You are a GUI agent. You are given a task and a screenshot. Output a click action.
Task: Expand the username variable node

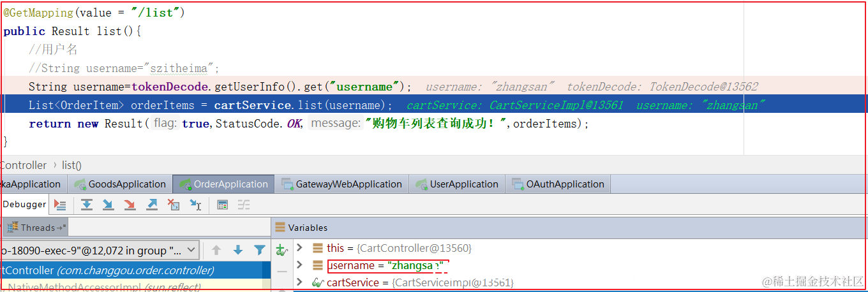300,265
